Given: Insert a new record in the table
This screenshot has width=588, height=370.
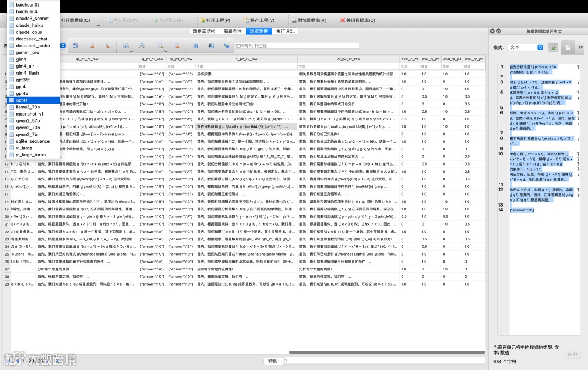Looking at the screenshot, I should [161, 46].
